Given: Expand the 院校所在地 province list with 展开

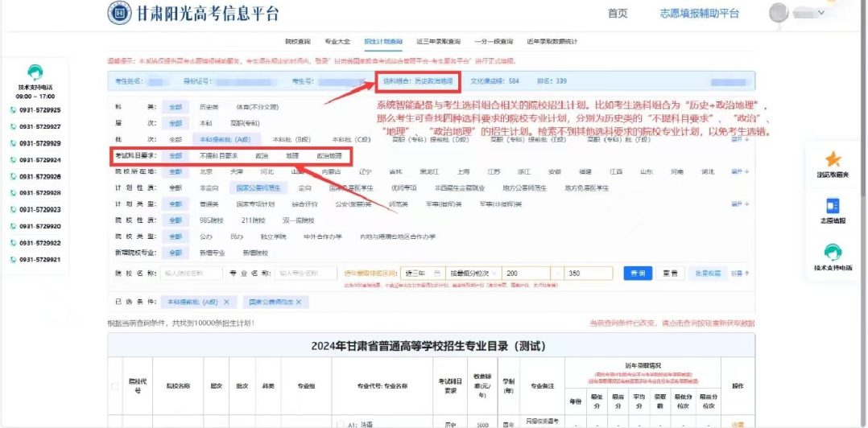Looking at the screenshot, I should point(740,171).
